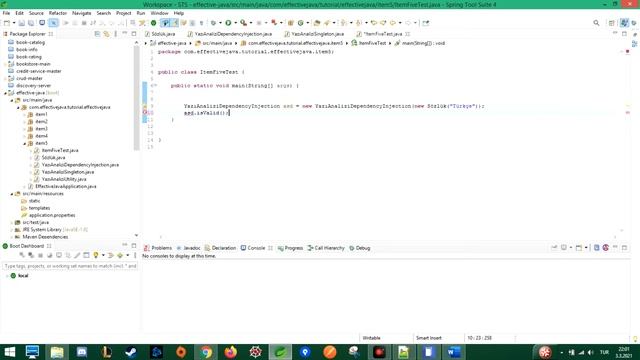Open the Source menu
This screenshot has width=640, height=360.
[x=36, y=13]
